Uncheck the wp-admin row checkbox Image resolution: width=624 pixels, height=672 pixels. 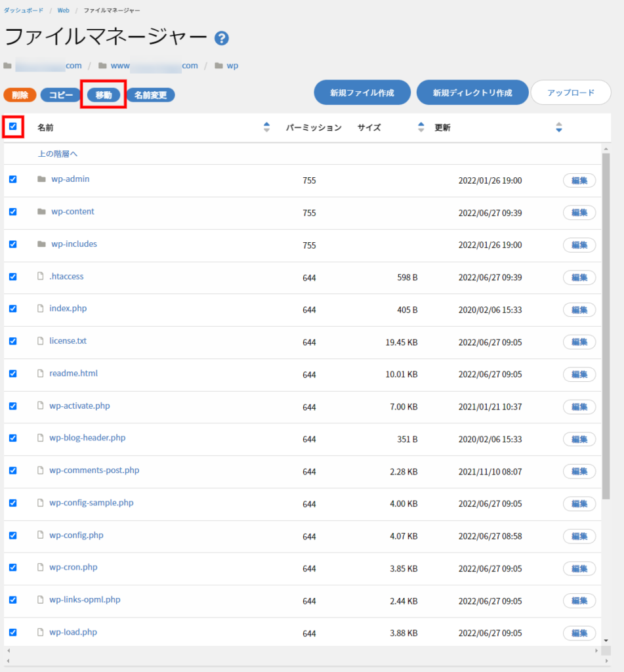(x=13, y=179)
